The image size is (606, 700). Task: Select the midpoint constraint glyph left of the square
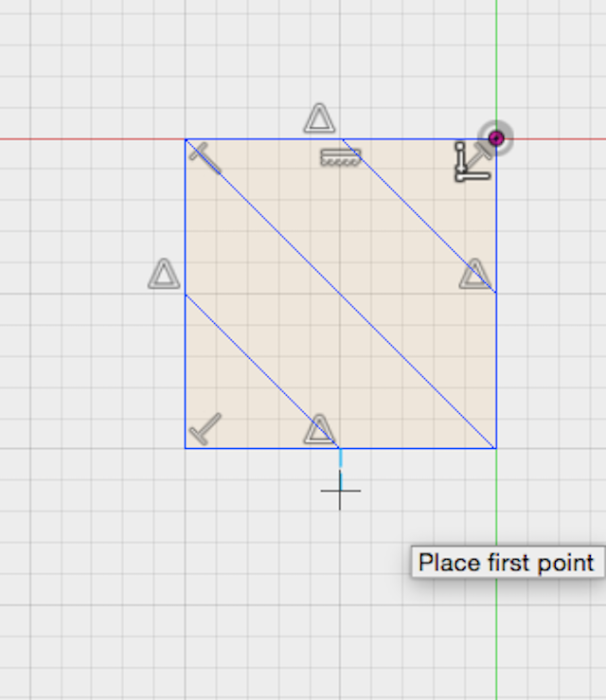(164, 273)
